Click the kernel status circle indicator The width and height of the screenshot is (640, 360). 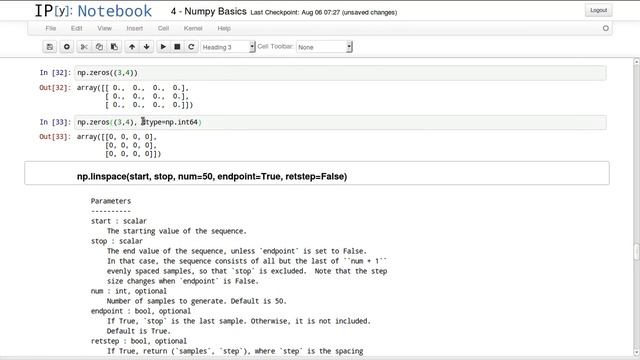[x=606, y=28]
